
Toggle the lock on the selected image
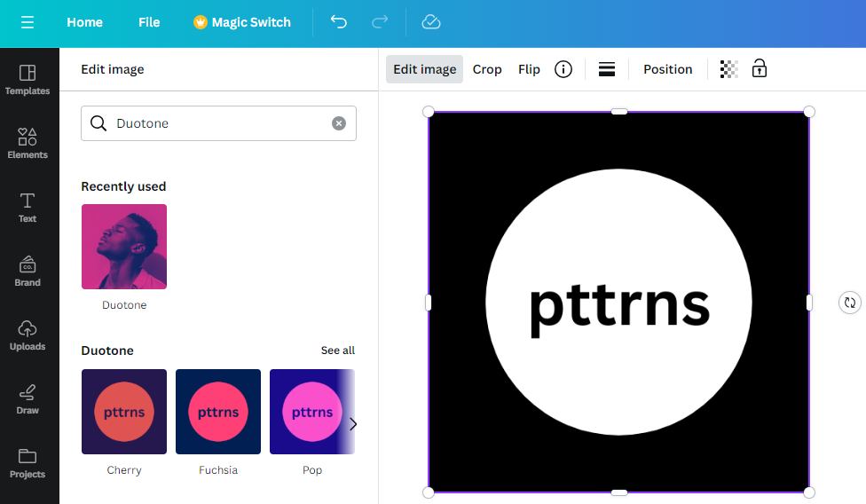click(760, 68)
